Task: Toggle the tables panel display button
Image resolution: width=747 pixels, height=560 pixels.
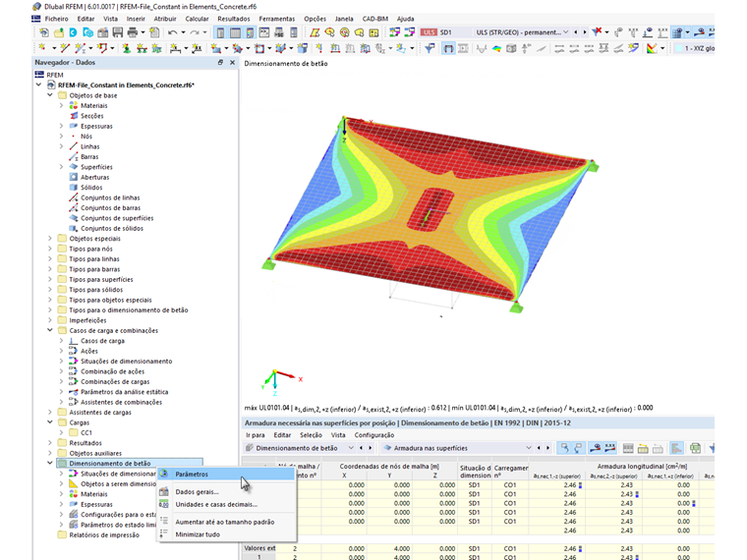Action: coord(235,32)
